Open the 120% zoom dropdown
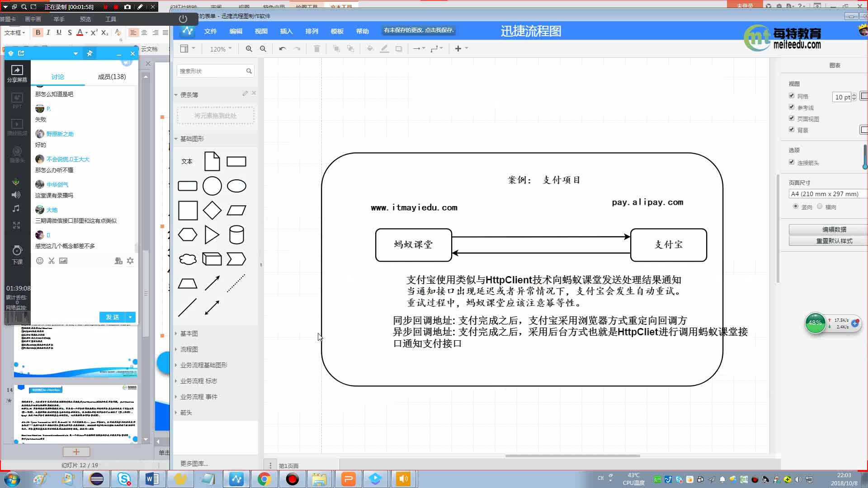Image resolution: width=868 pixels, height=488 pixels. tap(221, 49)
